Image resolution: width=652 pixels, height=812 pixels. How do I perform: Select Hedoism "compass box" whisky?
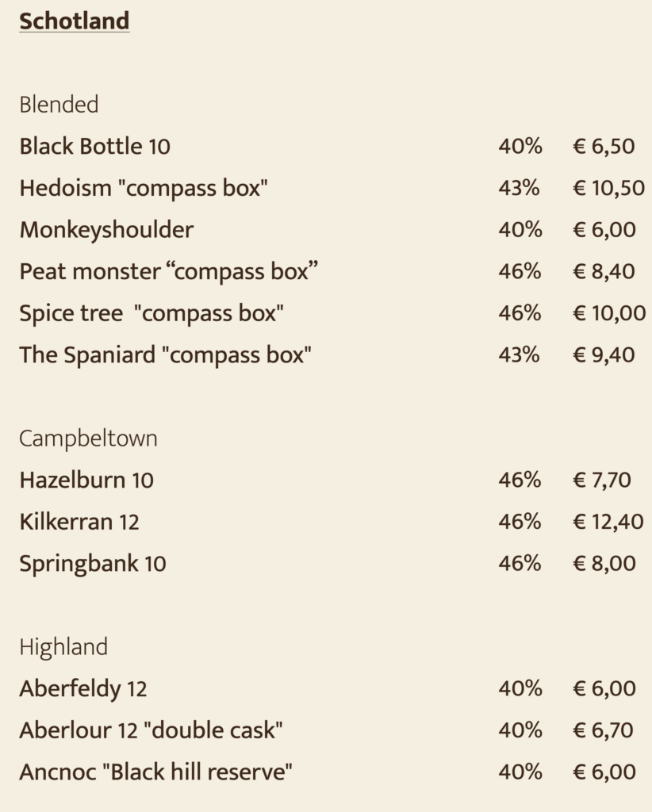144,188
